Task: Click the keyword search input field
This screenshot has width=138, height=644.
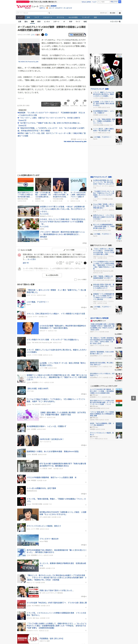Action: (32, 13)
